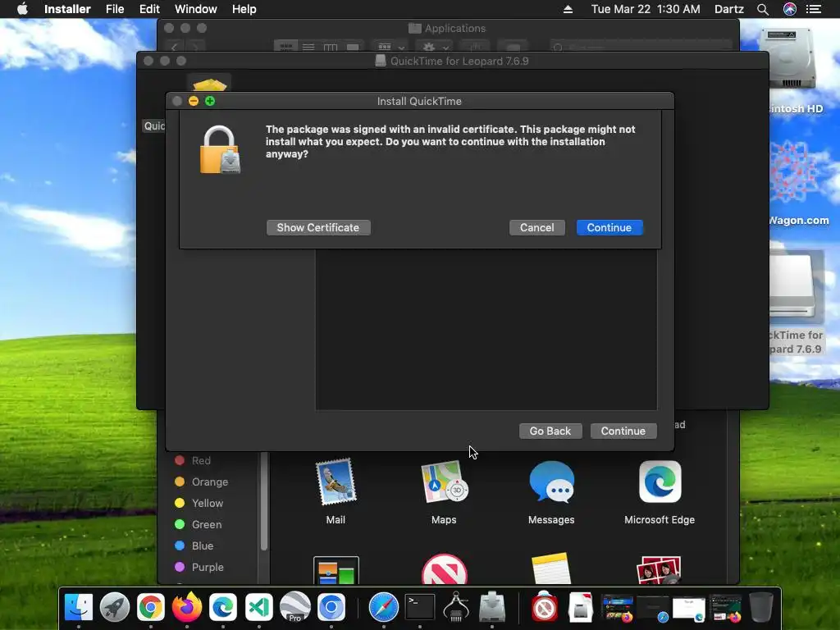
Task: Click the Applications window title
Action: click(x=454, y=29)
